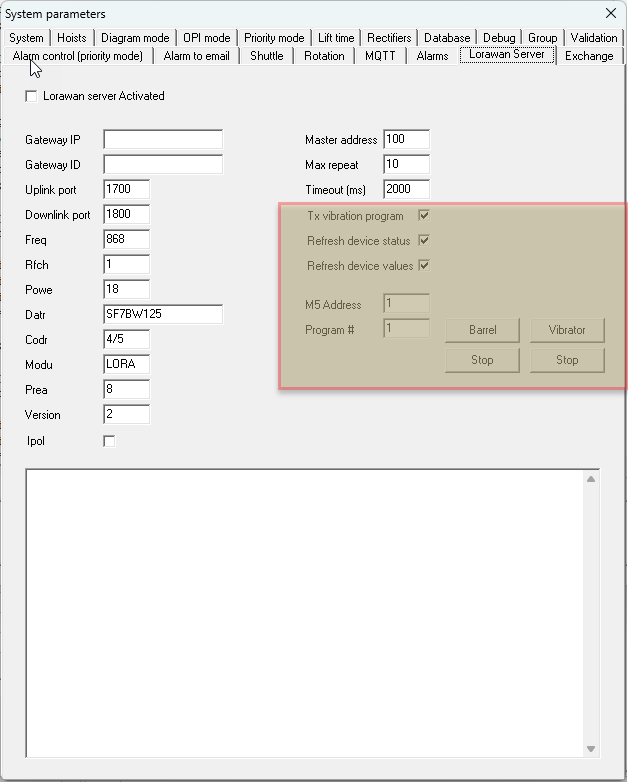This screenshot has height=782, width=628.
Task: Open the Lift time tab
Action: point(336,38)
